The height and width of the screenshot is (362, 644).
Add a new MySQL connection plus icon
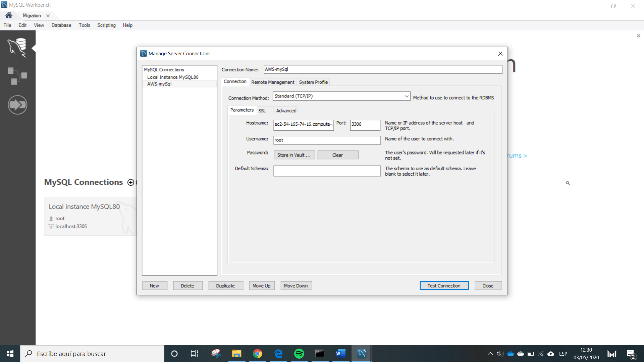click(131, 182)
